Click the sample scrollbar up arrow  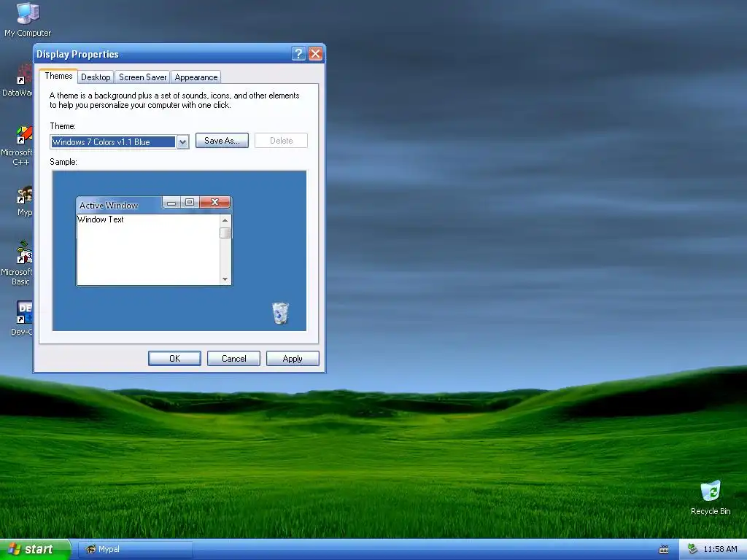tap(225, 220)
